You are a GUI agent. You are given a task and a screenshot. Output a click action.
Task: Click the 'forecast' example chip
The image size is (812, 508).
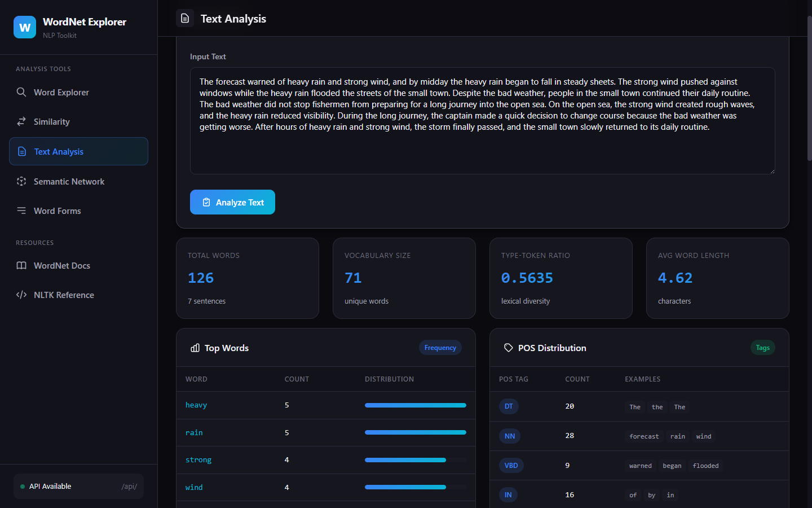644,436
